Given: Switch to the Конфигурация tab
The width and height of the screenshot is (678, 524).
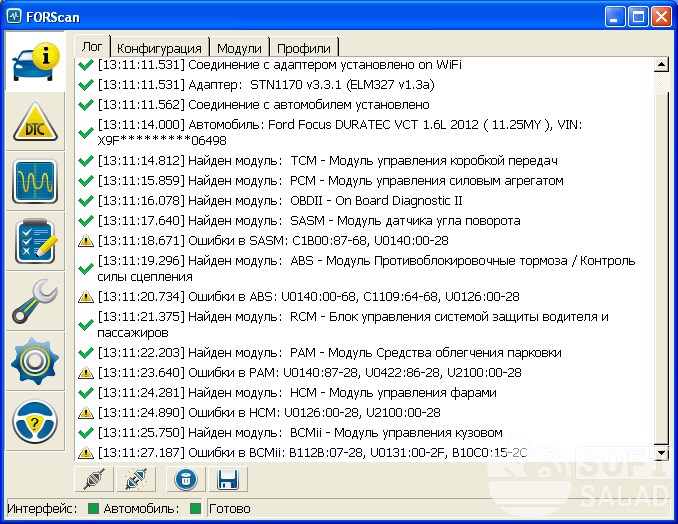Looking at the screenshot, I should [x=159, y=48].
